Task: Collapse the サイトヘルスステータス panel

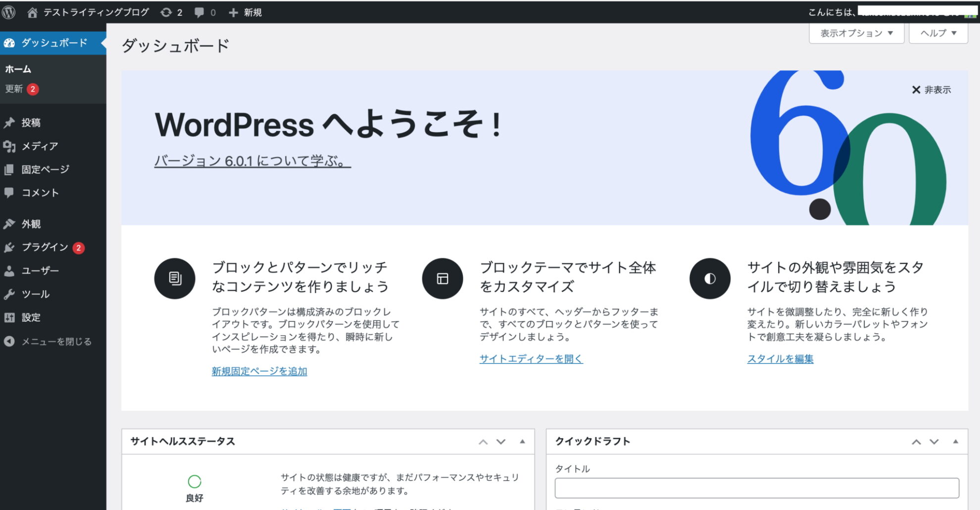Action: click(522, 441)
